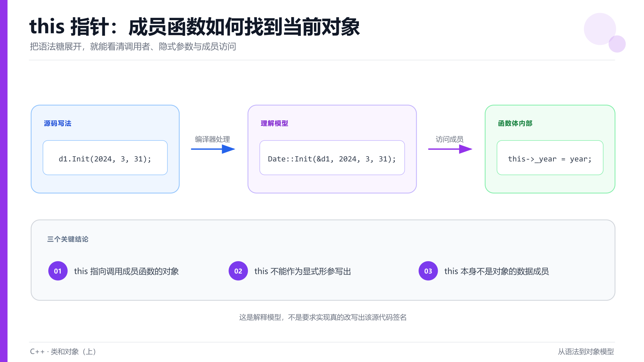The image size is (644, 362).
Task: Click the '源码写法' card heading
Action: 57,123
